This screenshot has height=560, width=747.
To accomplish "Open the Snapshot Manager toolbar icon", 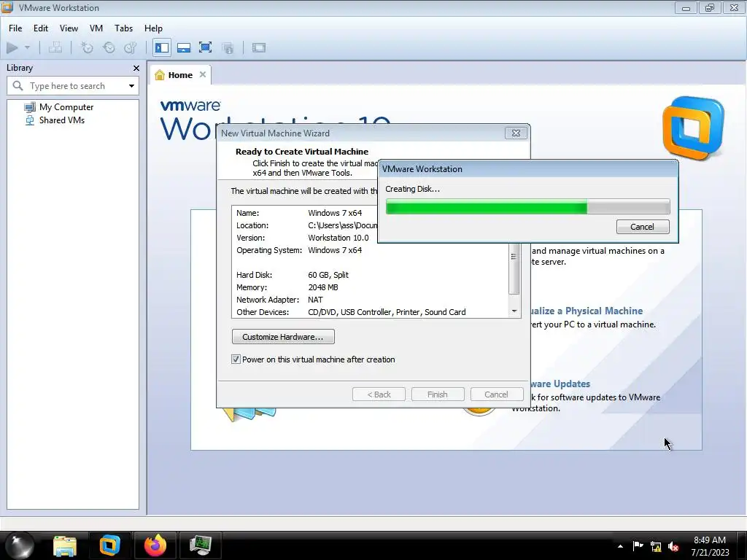I will click(x=130, y=47).
